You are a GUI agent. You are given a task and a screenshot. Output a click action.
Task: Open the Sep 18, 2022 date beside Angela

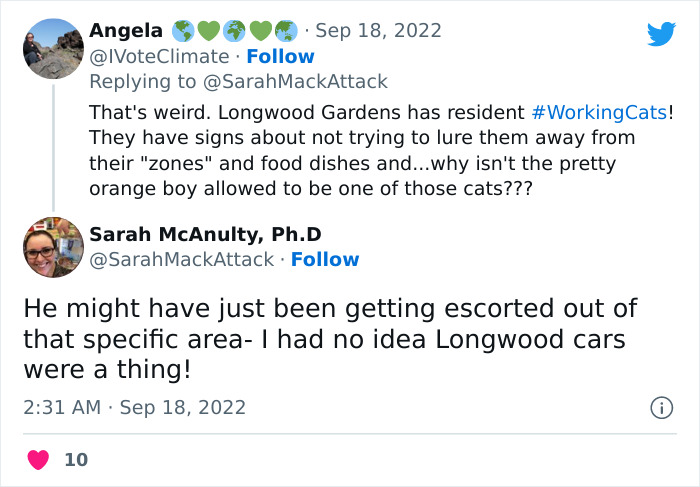379,31
